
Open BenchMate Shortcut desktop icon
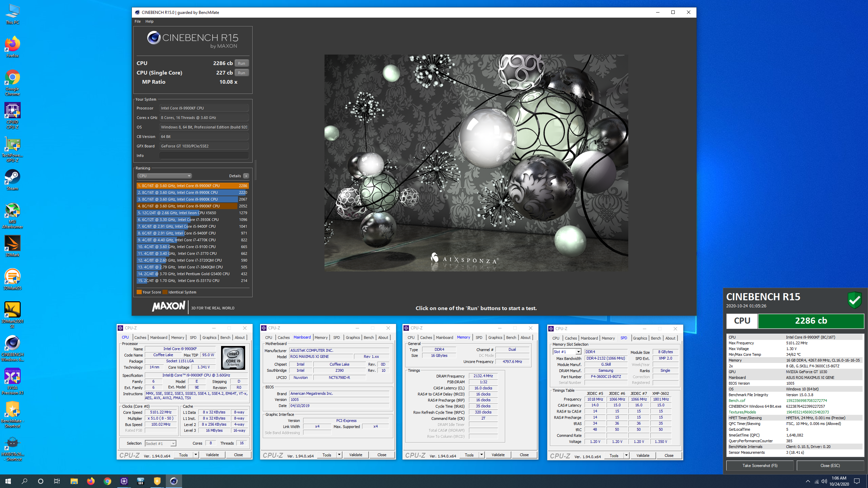(x=13, y=414)
